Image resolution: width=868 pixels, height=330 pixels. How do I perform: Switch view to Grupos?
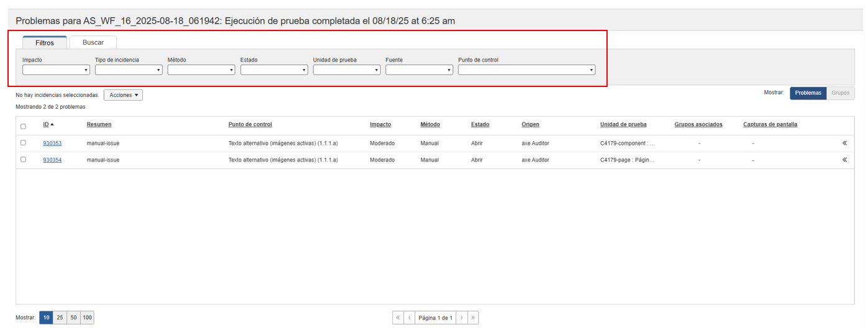[x=841, y=93]
